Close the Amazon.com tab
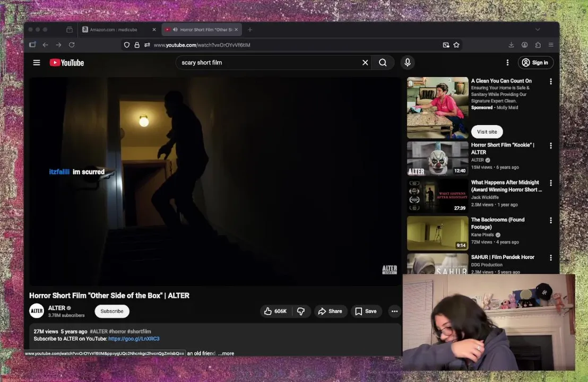 [x=154, y=30]
